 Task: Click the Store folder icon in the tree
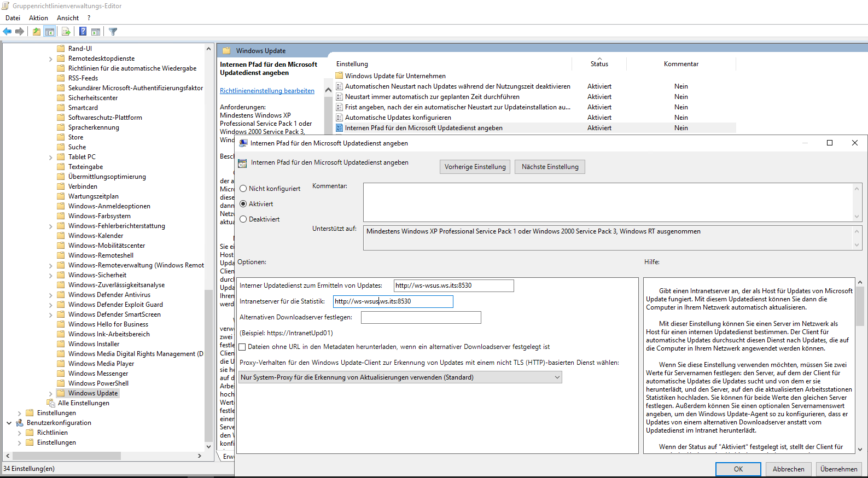pyautogui.click(x=61, y=137)
